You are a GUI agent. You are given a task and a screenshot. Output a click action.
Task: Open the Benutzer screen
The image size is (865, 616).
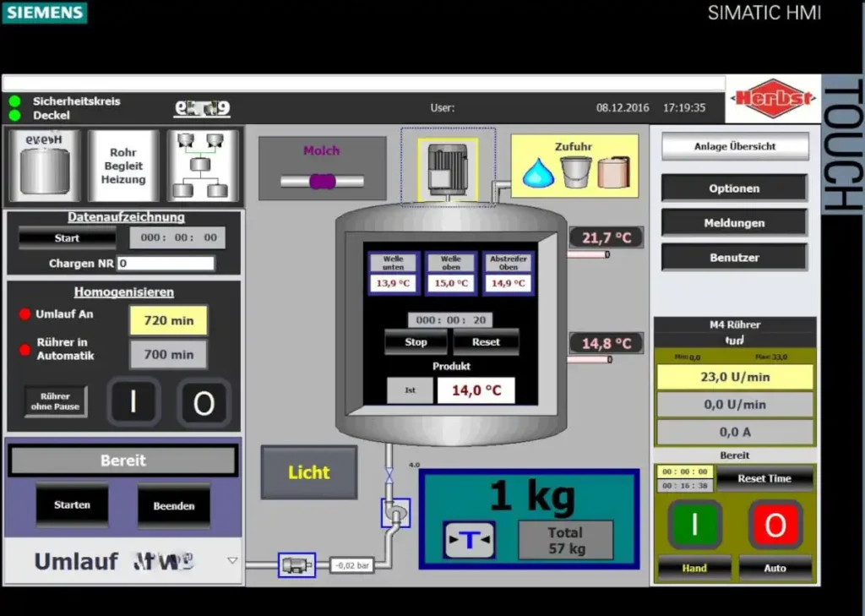pyautogui.click(x=734, y=258)
